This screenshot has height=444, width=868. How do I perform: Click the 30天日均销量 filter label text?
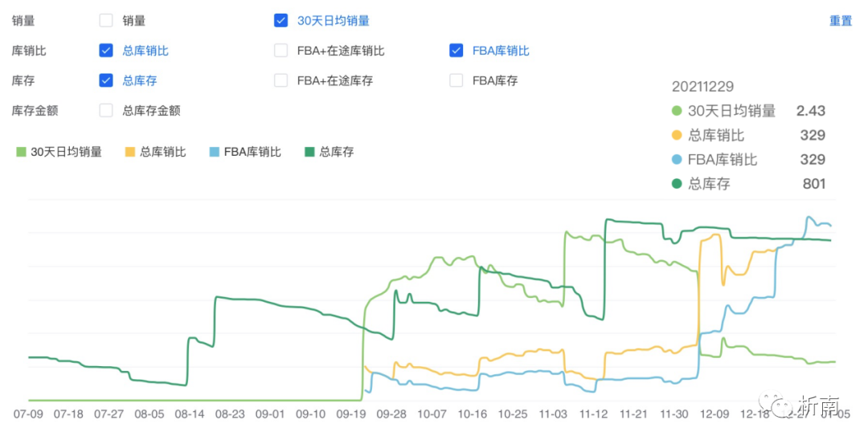[x=334, y=21]
